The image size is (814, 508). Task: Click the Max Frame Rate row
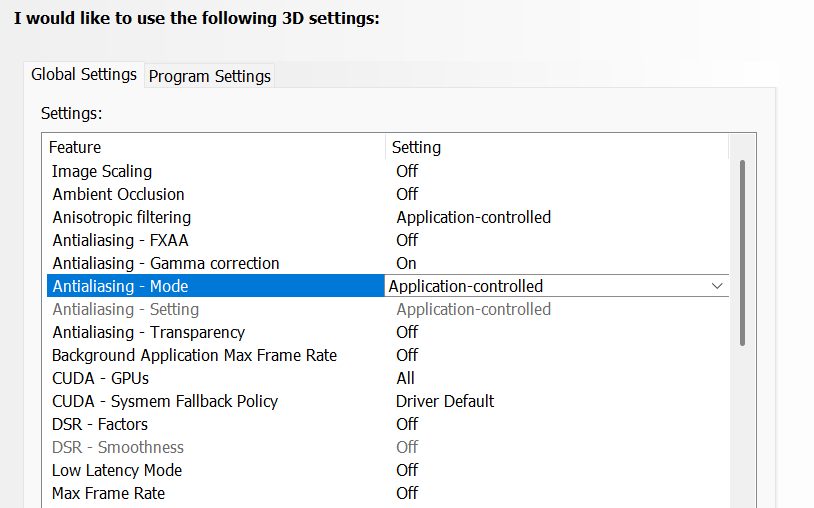point(108,493)
